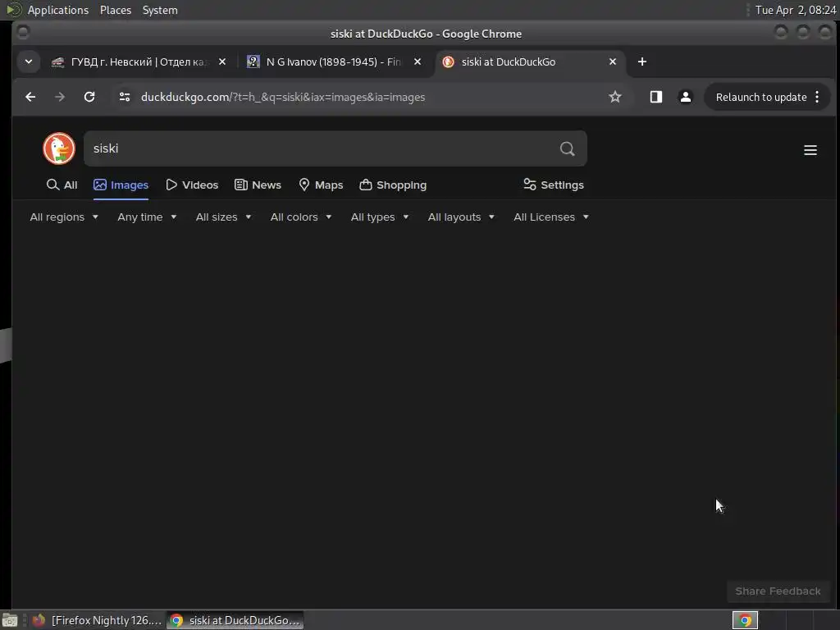View site information icon in address bar
The image size is (840, 630).
125,97
